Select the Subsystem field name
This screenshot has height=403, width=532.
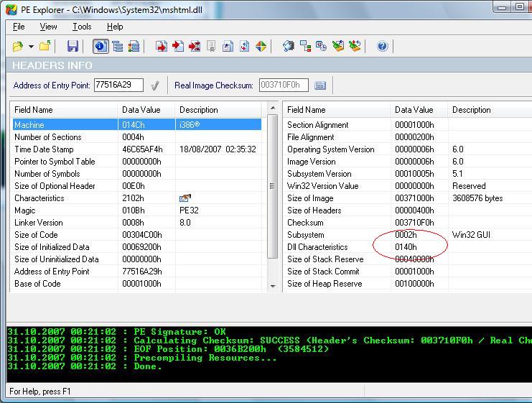click(305, 235)
